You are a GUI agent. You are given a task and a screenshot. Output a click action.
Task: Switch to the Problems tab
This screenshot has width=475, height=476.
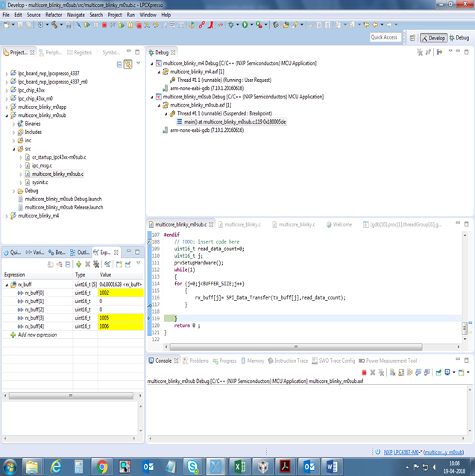195,361
